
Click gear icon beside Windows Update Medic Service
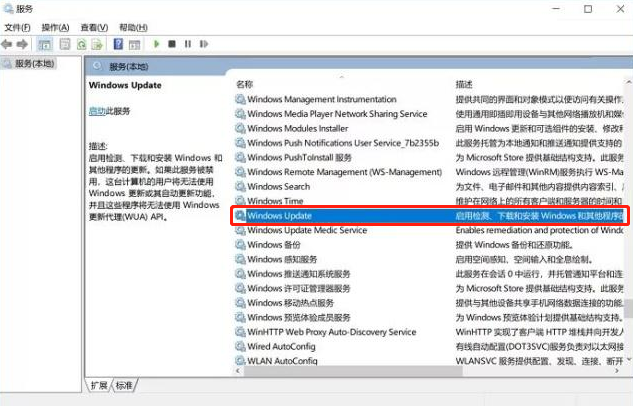(240, 230)
